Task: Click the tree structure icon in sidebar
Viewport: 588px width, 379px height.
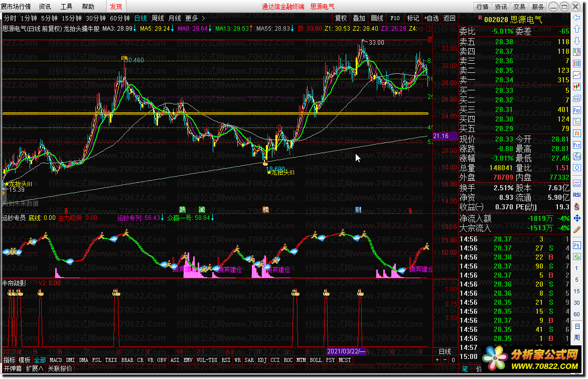Action: click(x=577, y=122)
